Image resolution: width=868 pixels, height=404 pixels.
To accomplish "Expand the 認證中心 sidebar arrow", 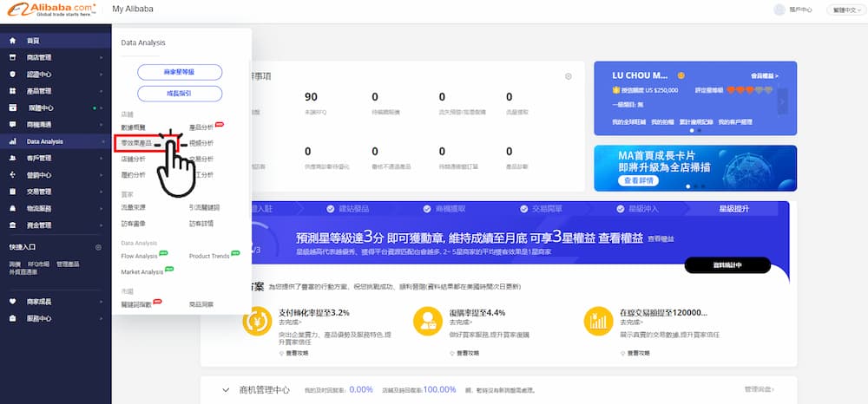I will [x=101, y=74].
